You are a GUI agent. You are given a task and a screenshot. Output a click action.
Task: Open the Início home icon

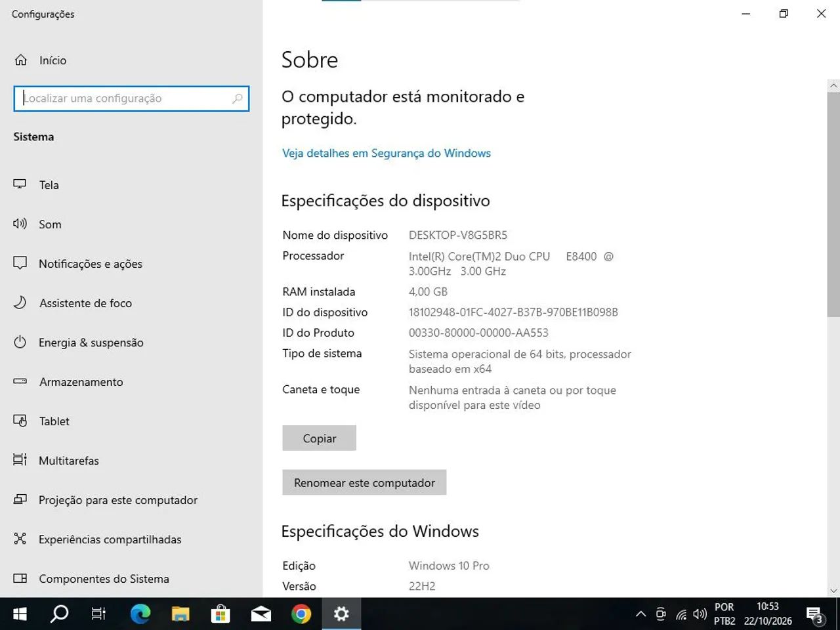[x=21, y=60]
